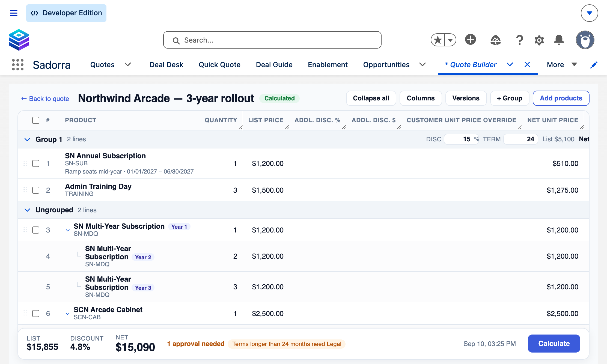Check the SN Annual Subscription row checkbox

[36, 163]
